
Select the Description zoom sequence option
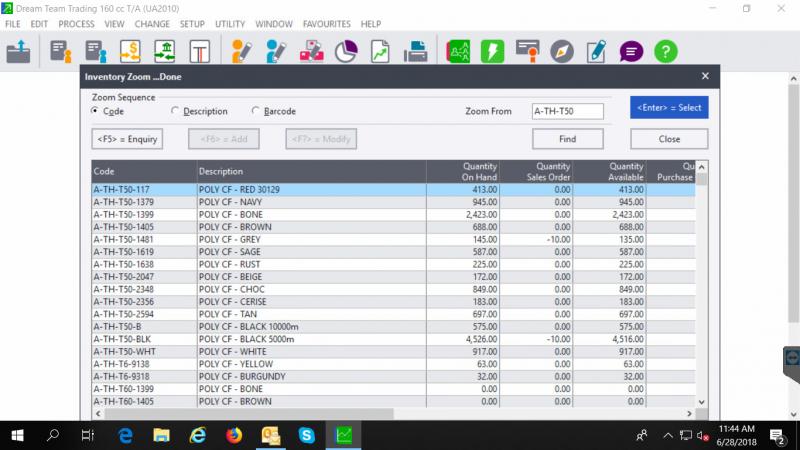[x=176, y=111]
